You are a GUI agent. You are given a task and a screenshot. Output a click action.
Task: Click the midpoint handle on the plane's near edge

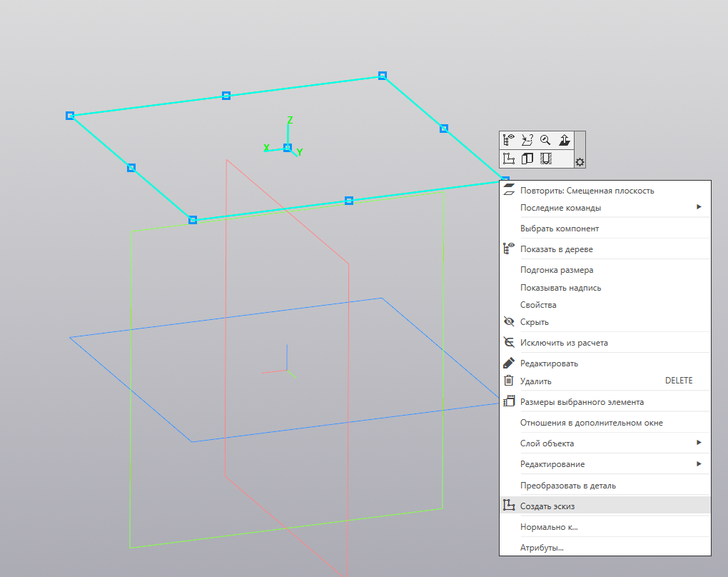coord(349,201)
